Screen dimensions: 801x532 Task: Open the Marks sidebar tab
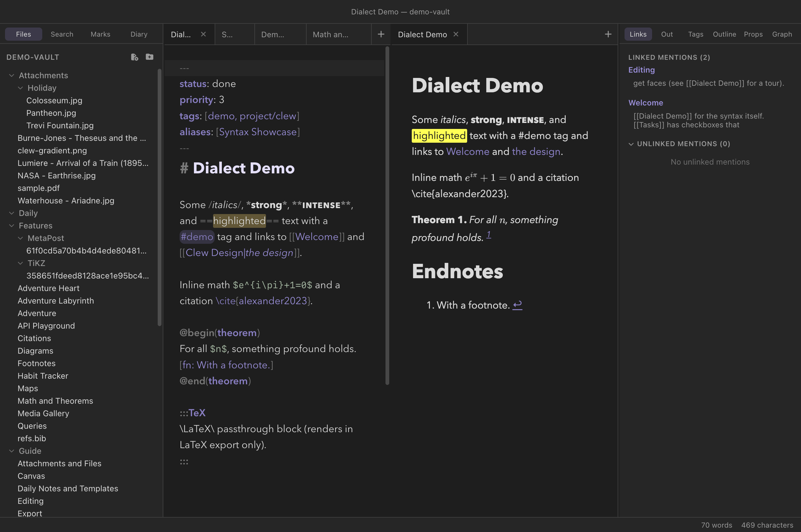pos(100,34)
